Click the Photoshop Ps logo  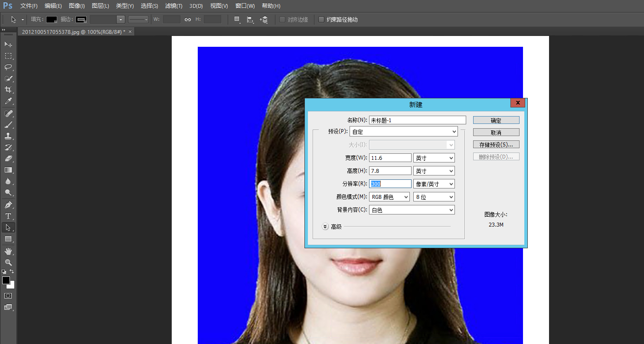coord(8,6)
